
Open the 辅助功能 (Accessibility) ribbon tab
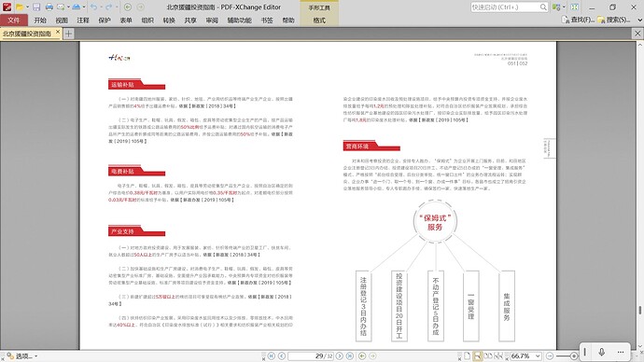pyautogui.click(x=239, y=20)
